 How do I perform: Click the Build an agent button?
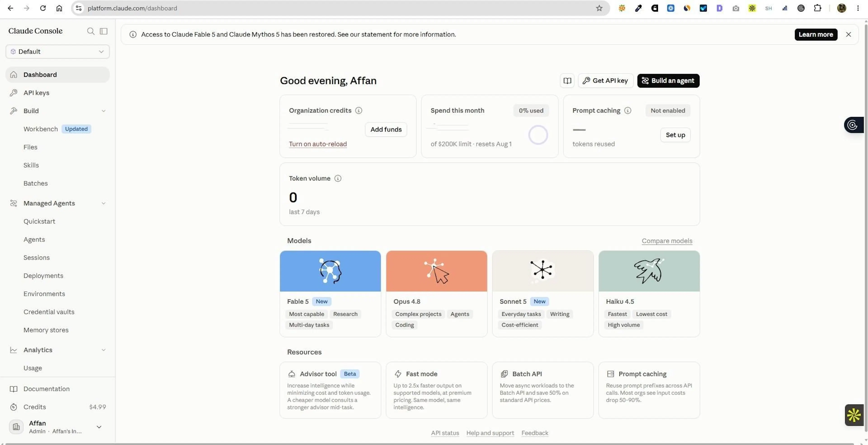[x=668, y=81]
